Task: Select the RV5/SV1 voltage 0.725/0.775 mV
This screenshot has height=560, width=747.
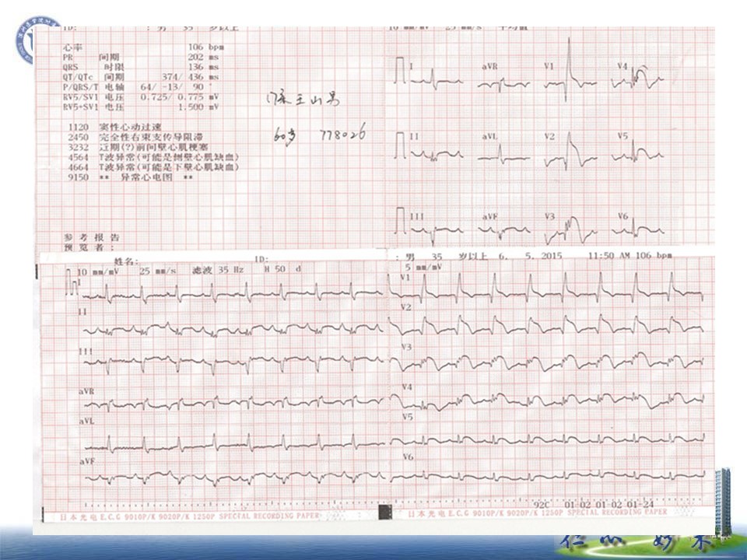Action: click(x=180, y=96)
